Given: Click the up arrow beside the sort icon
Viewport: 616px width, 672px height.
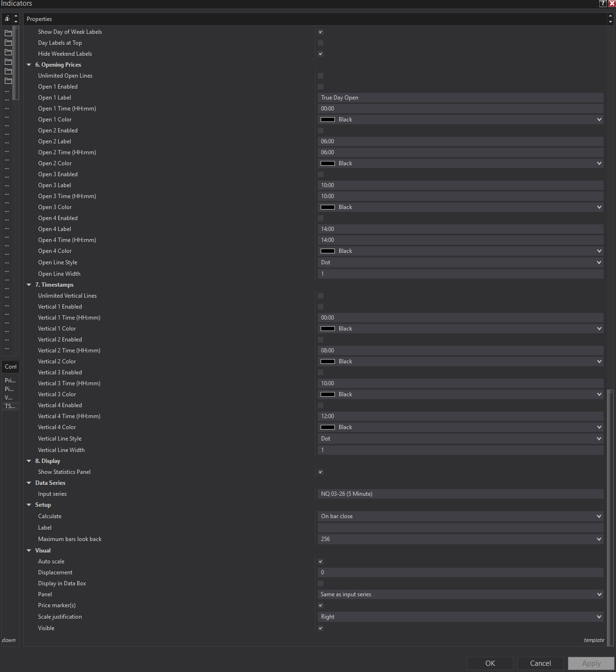Looking at the screenshot, I should pos(16,16).
